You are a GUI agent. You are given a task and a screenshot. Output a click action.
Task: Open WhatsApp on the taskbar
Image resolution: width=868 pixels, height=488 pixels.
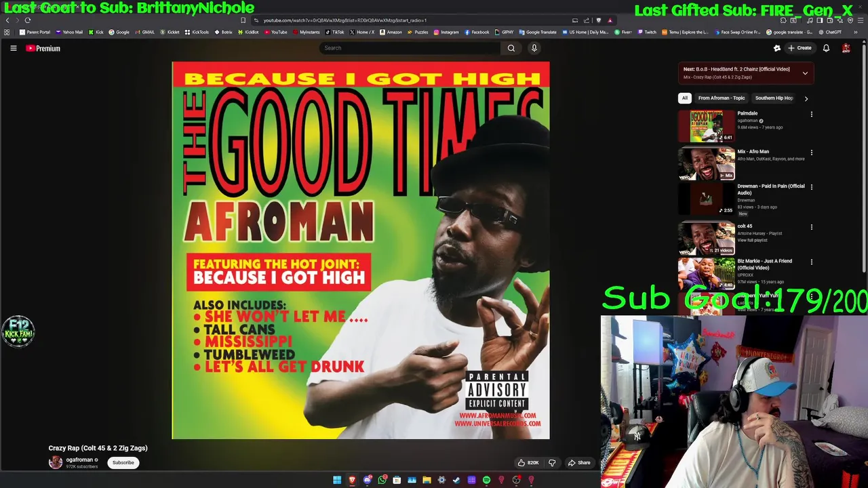coord(382,480)
